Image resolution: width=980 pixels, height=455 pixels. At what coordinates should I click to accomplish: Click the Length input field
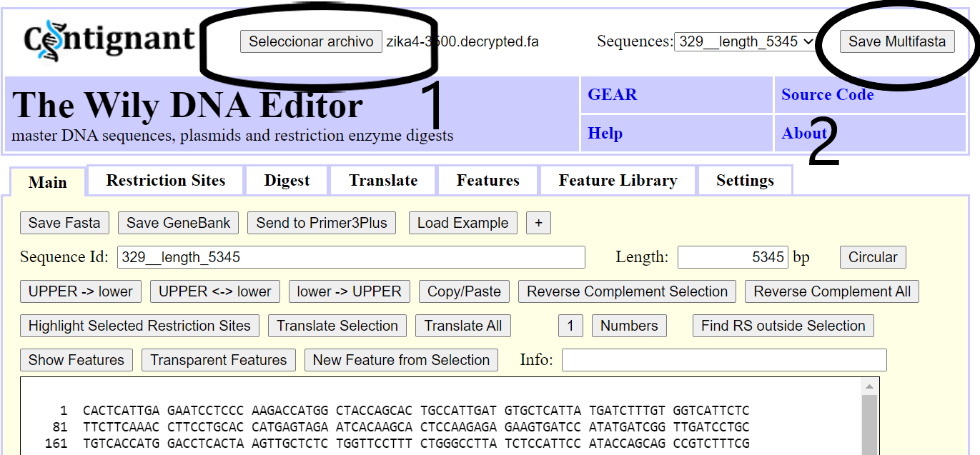[x=733, y=257]
